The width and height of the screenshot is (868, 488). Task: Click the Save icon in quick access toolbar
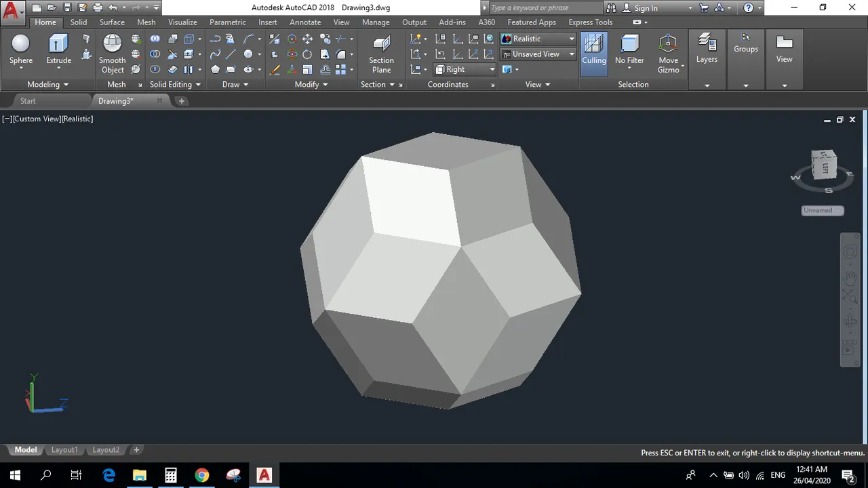pyautogui.click(x=67, y=8)
